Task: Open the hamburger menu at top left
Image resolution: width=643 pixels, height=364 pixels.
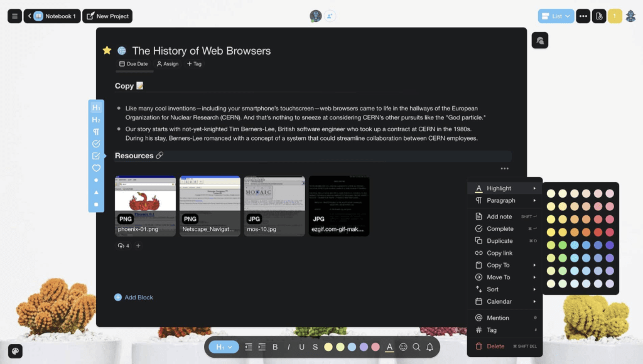Action: [14, 16]
